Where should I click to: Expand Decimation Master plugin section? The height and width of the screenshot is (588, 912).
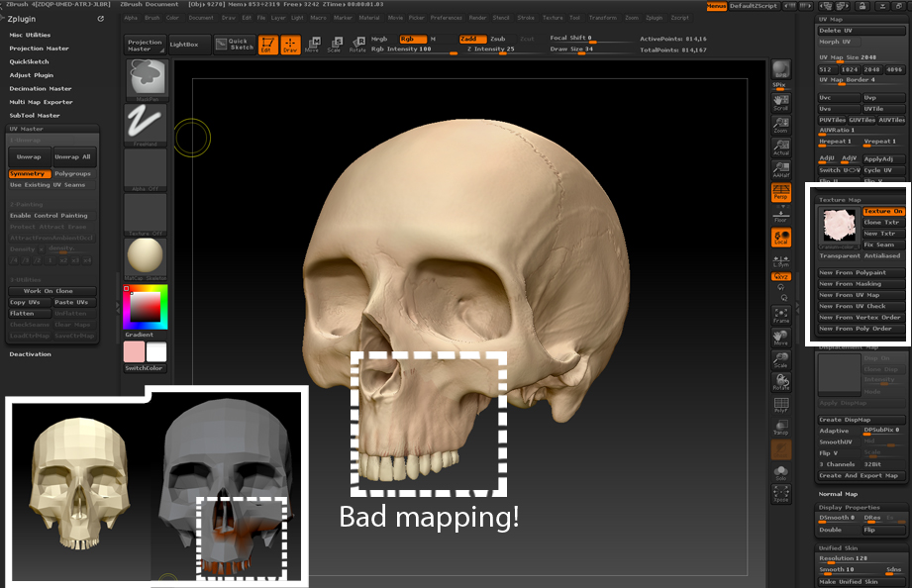(41, 88)
